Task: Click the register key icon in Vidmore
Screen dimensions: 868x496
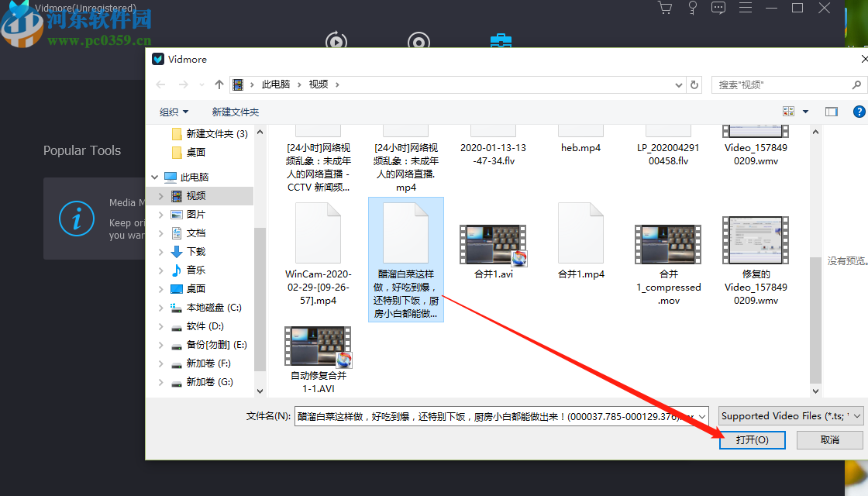Action: click(x=692, y=8)
